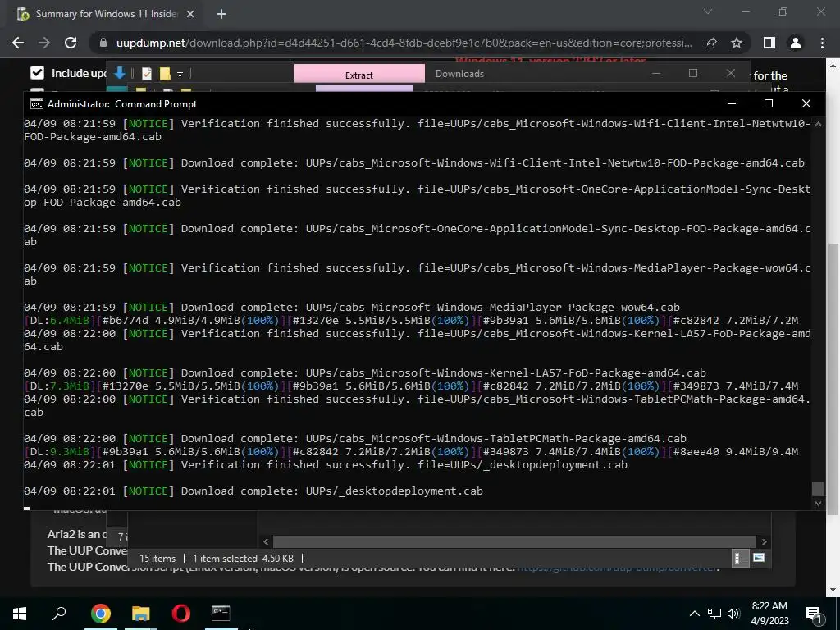Click the Command Prompt scrollbar down arrow
Screen dimensions: 840x630
point(818,504)
